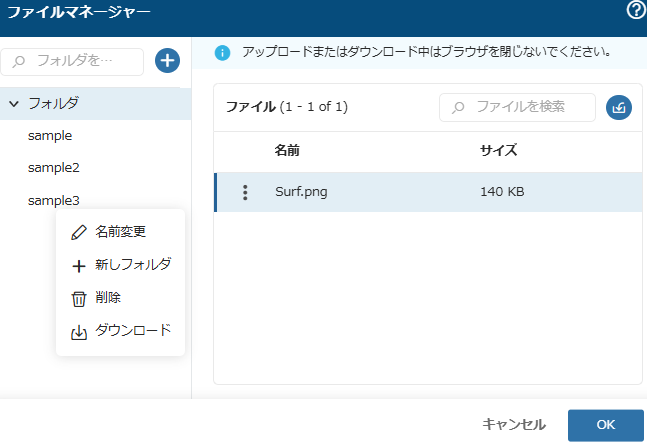Viewport: 647px width, 445px height.
Task: Click the OK button
Action: pyautogui.click(x=605, y=425)
